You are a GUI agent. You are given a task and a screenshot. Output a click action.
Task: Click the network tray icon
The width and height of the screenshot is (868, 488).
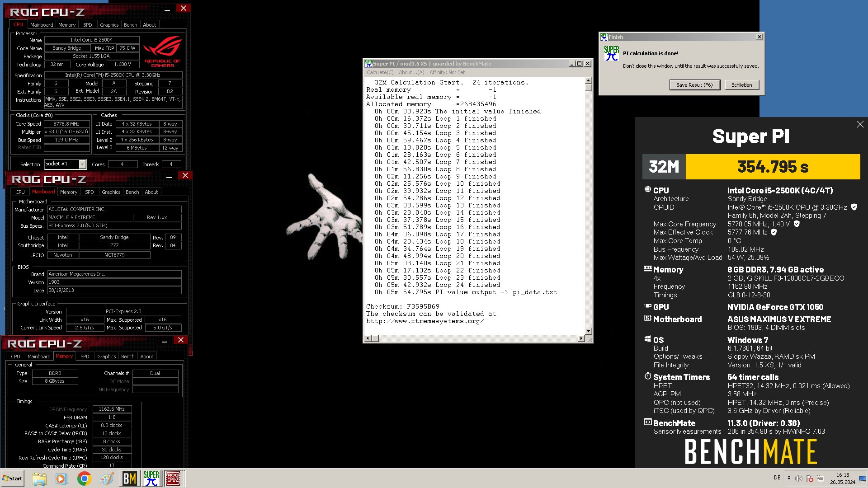coord(821,479)
